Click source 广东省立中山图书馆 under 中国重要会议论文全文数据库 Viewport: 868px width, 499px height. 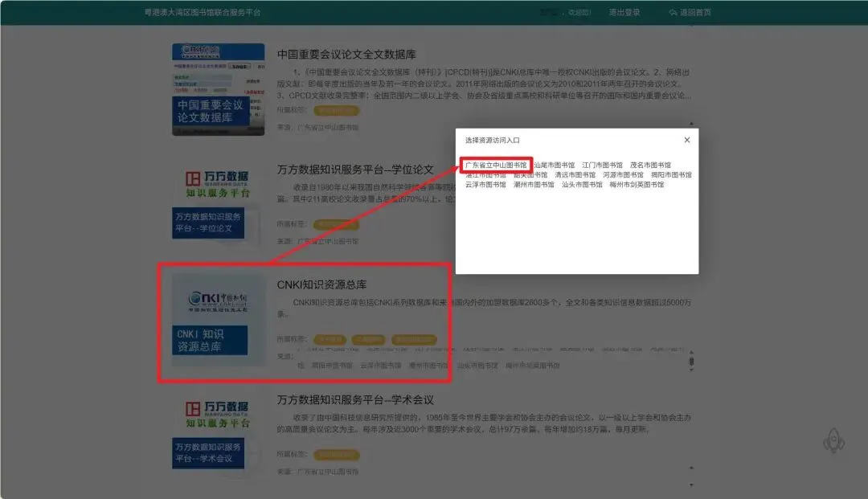point(328,127)
